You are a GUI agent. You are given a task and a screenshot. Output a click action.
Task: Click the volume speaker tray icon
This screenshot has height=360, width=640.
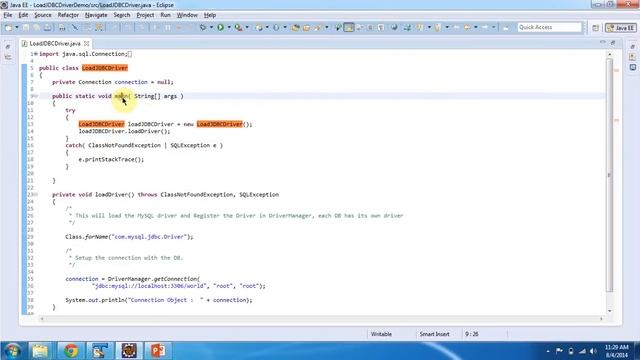click(593, 351)
